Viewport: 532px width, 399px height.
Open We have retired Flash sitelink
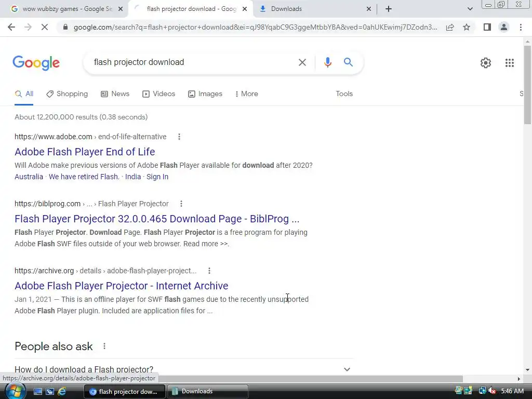coord(84,177)
